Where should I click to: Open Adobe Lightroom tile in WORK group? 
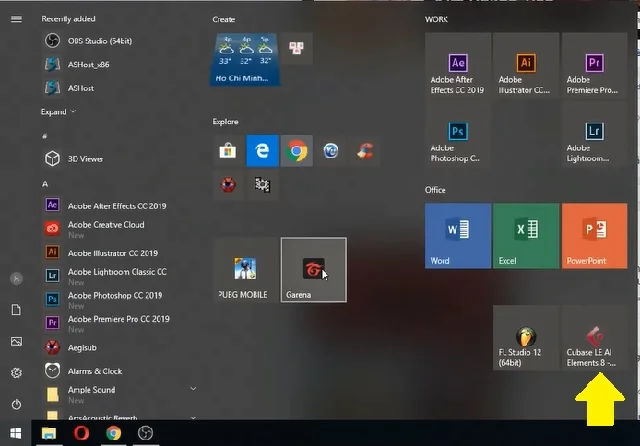pyautogui.click(x=594, y=134)
